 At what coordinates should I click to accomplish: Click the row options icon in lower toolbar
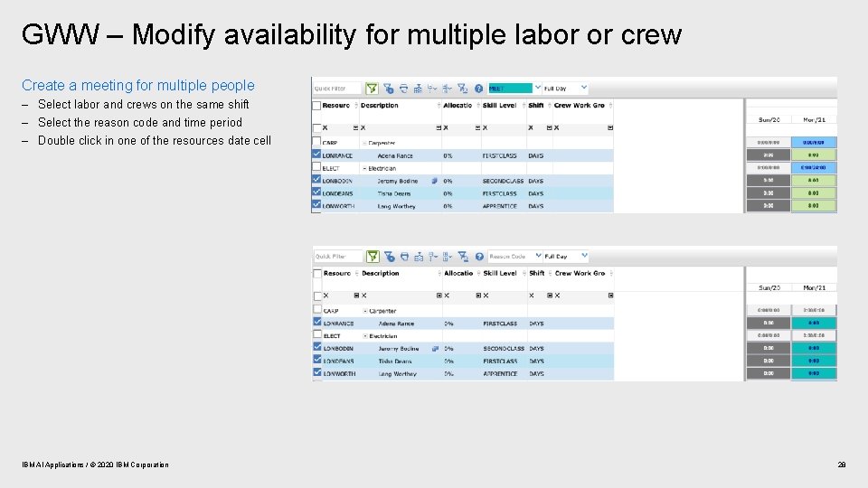pyautogui.click(x=433, y=256)
